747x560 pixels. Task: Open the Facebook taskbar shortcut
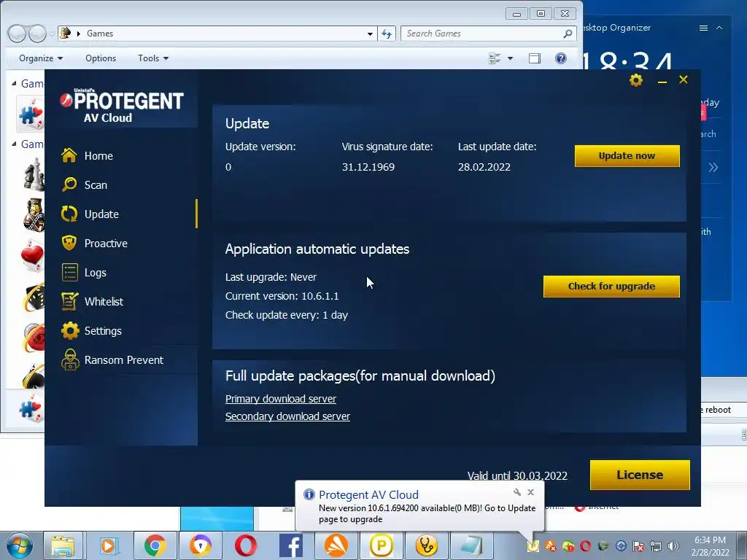point(291,545)
